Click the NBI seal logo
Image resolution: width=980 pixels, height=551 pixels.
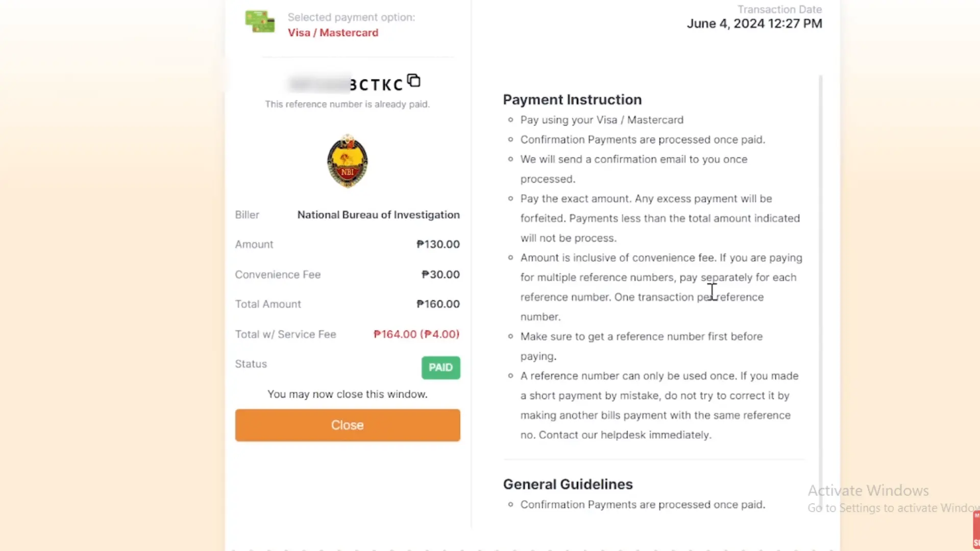click(348, 161)
